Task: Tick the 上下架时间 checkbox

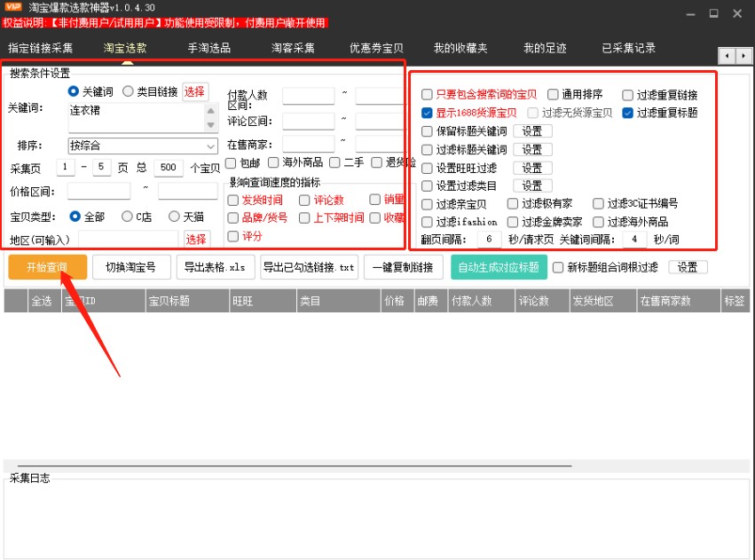Action: click(304, 218)
